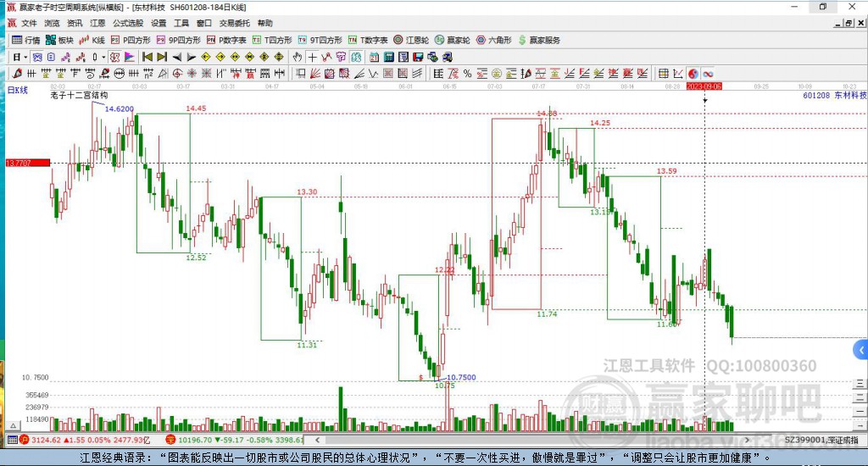The image size is (868, 466).
Task: Click the purple wave chart icon
Action: coord(66,57)
